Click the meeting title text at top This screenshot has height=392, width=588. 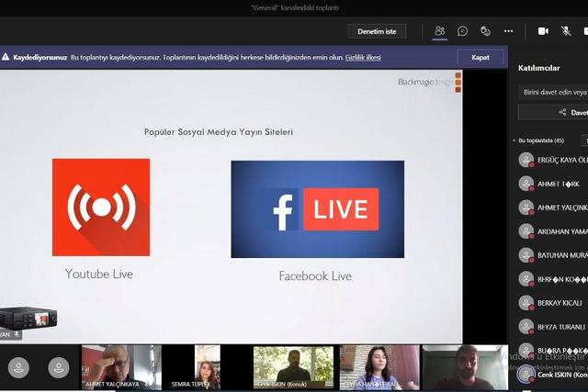click(x=295, y=7)
